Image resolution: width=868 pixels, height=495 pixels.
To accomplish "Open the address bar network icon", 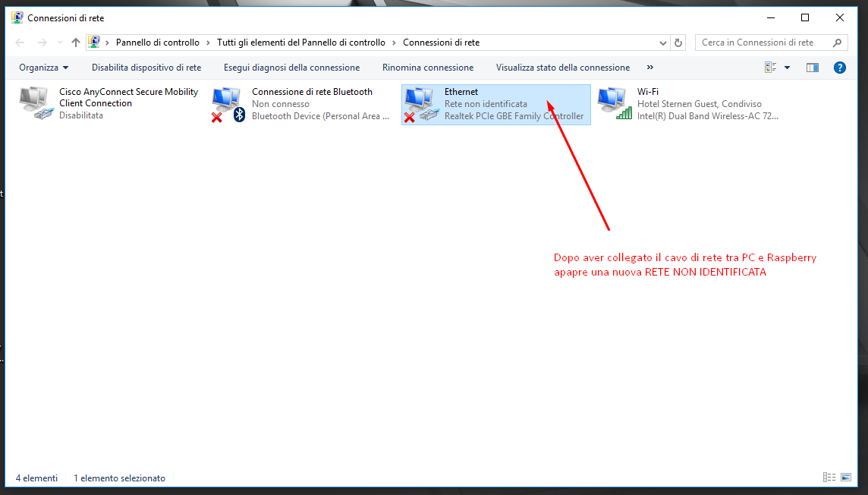I will [x=94, y=42].
